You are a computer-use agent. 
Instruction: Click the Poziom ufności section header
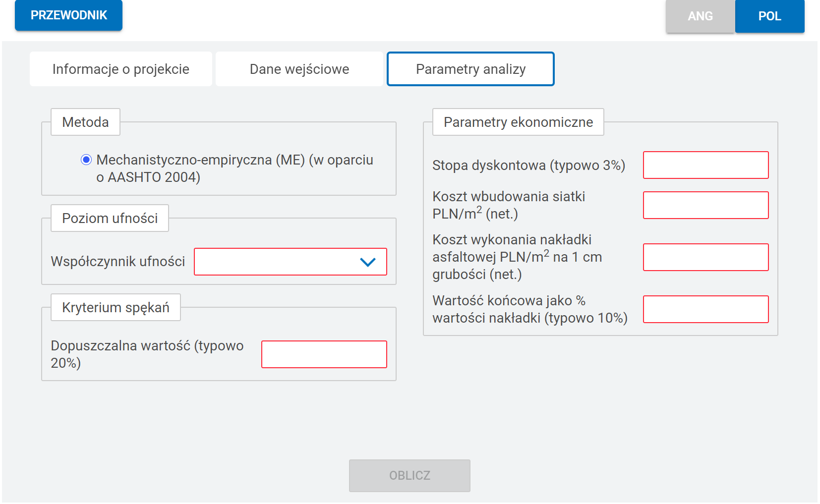point(110,218)
